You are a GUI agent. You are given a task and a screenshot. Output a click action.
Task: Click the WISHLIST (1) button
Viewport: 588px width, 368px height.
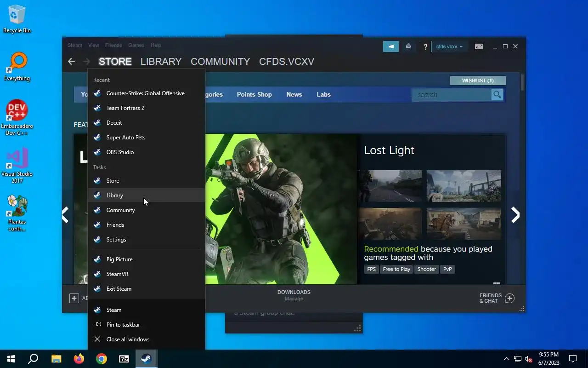coord(478,80)
